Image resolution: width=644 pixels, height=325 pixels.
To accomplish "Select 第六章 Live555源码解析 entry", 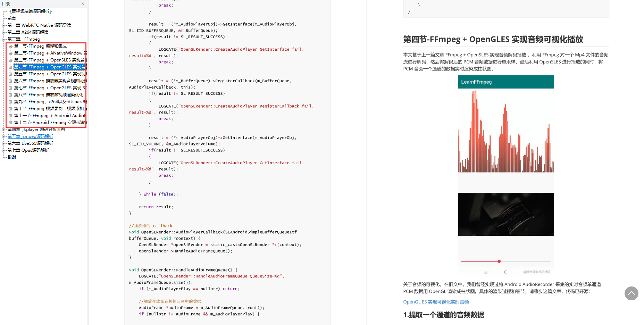I will pos(30,143).
